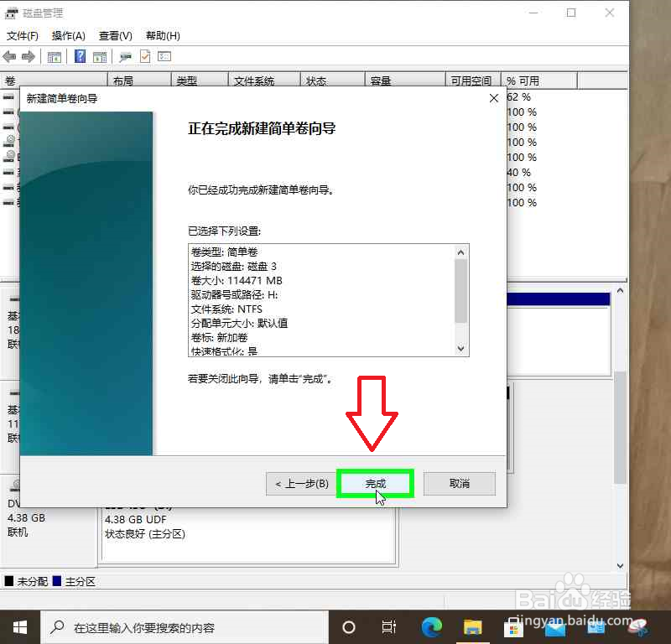Click the settings list scroll-down arrow
Image resolution: width=671 pixels, height=644 pixels.
460,349
